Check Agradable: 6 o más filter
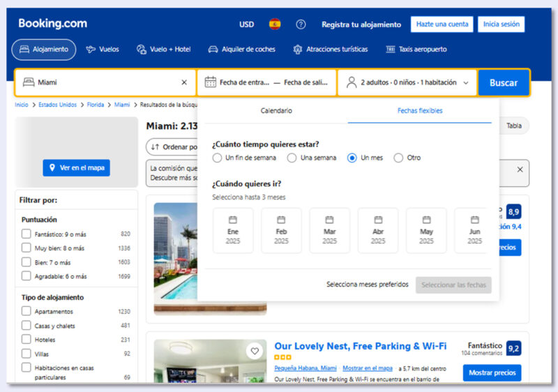Image resolution: width=558 pixels, height=392 pixels. 26,276
